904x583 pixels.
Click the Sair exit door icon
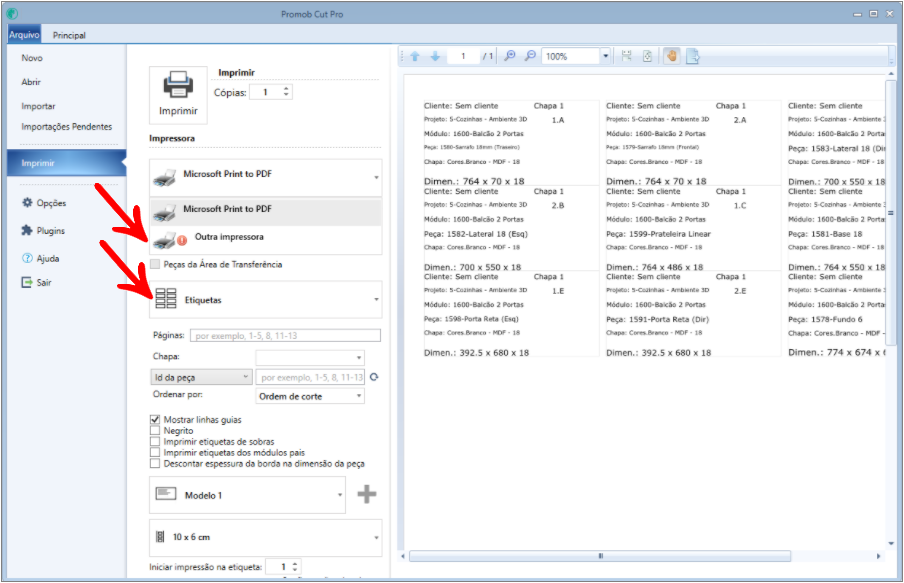coord(27,282)
